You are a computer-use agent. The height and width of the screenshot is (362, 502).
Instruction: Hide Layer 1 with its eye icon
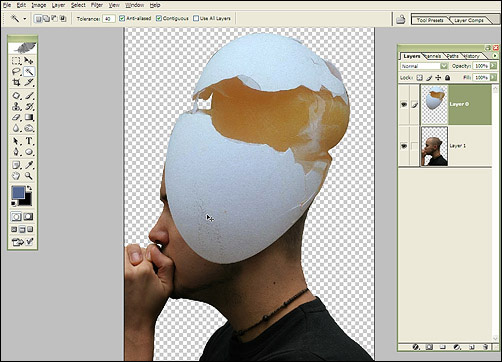(404, 146)
